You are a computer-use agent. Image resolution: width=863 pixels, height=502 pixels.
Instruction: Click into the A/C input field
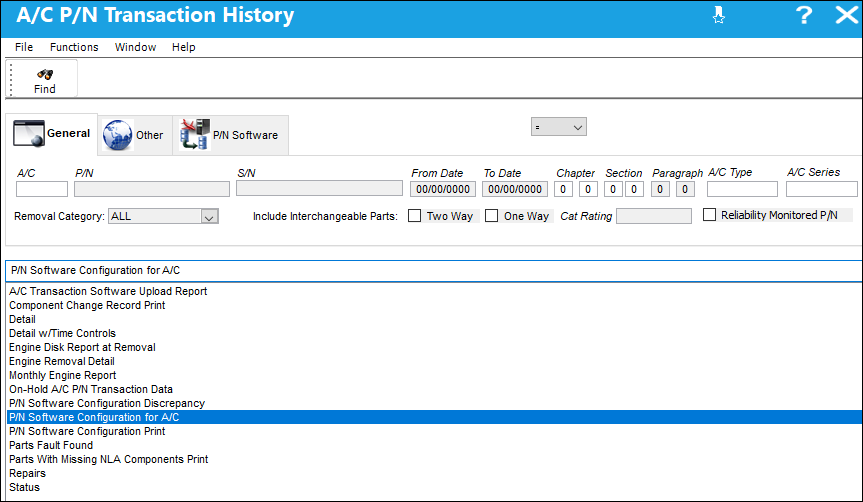(x=42, y=189)
